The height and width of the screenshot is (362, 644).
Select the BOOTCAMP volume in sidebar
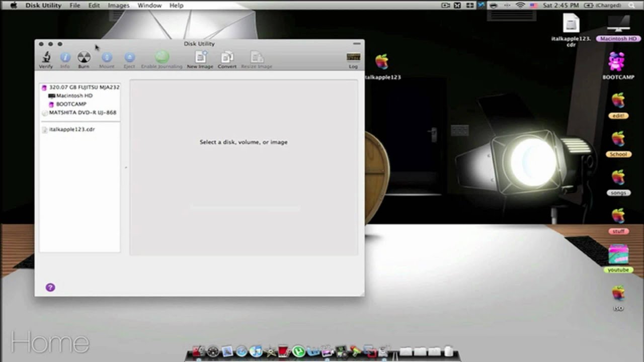(x=67, y=104)
